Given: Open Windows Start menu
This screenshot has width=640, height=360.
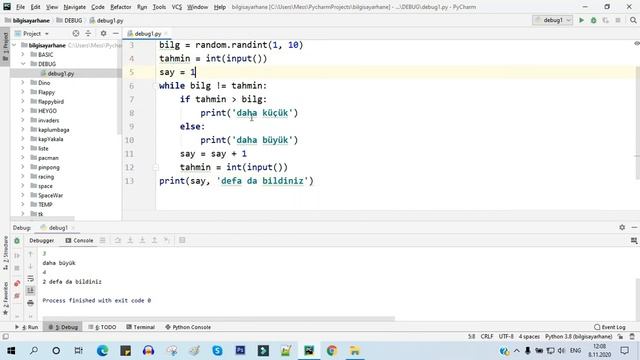Looking at the screenshot, I should (11, 351).
